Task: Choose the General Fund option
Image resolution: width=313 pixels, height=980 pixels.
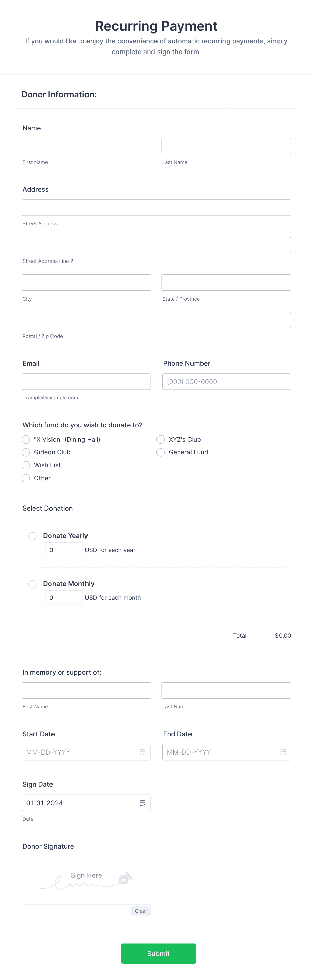Action: [x=160, y=452]
